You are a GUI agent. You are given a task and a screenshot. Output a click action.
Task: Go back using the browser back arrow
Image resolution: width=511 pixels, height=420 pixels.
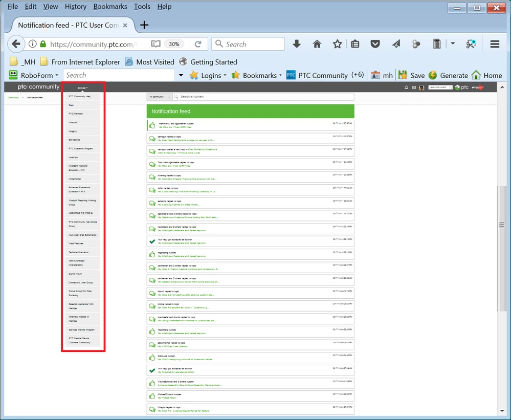click(16, 43)
